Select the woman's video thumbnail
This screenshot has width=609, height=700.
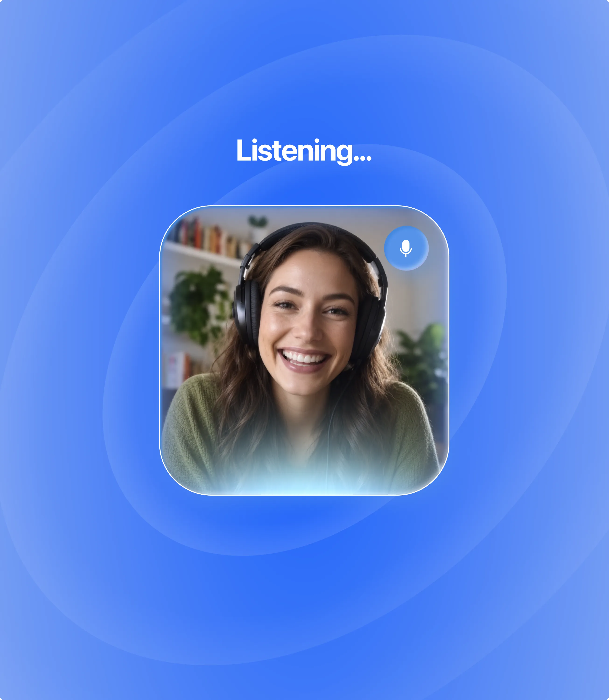click(304, 350)
